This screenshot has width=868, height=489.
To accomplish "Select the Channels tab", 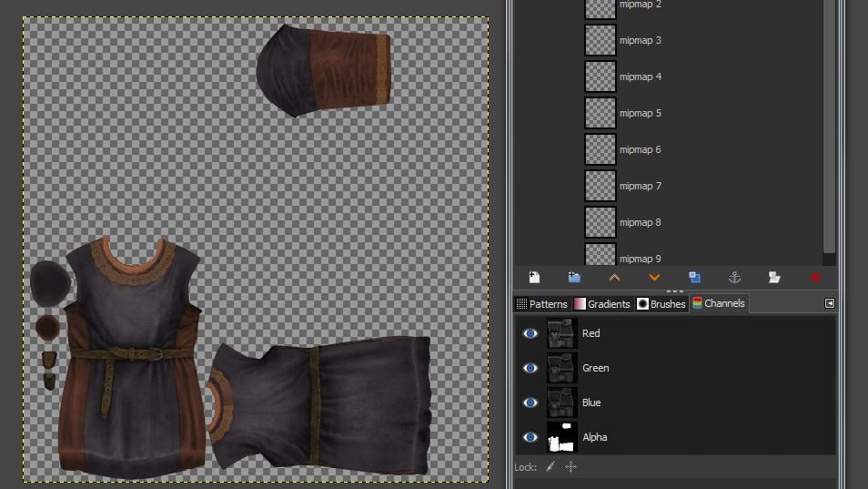I will coord(719,303).
